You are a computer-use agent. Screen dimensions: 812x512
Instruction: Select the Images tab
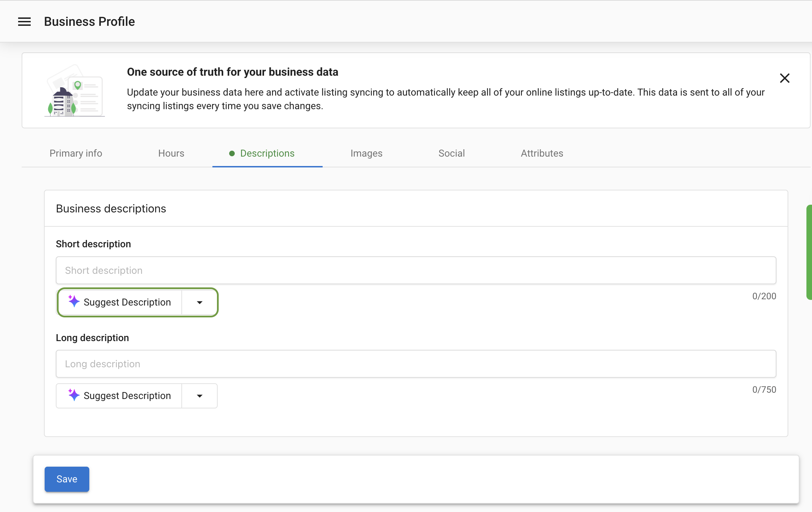click(x=366, y=153)
